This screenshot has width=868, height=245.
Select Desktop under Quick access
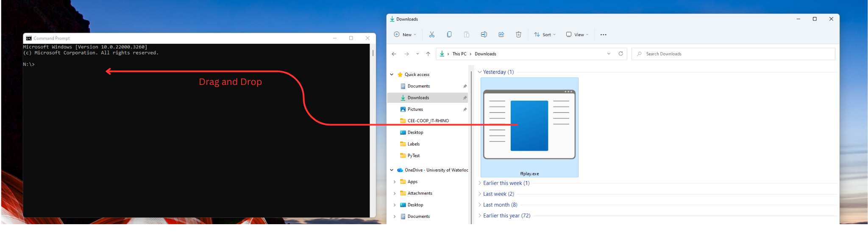tap(428, 132)
